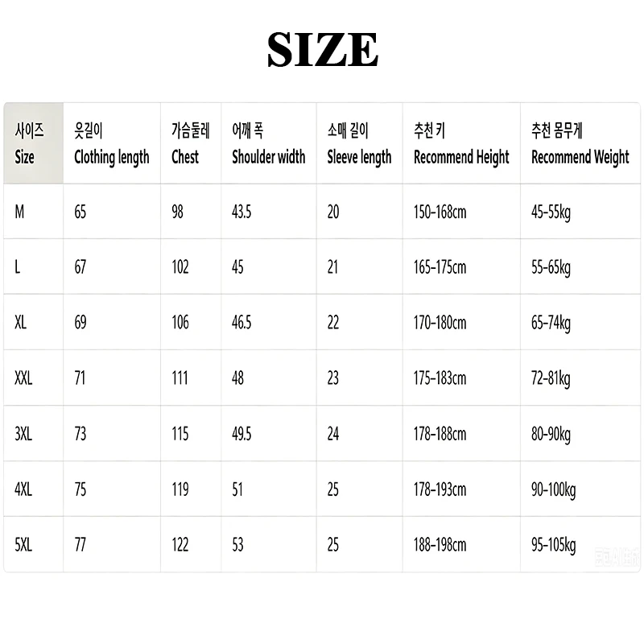Click the Clothing length column header

click(112, 143)
